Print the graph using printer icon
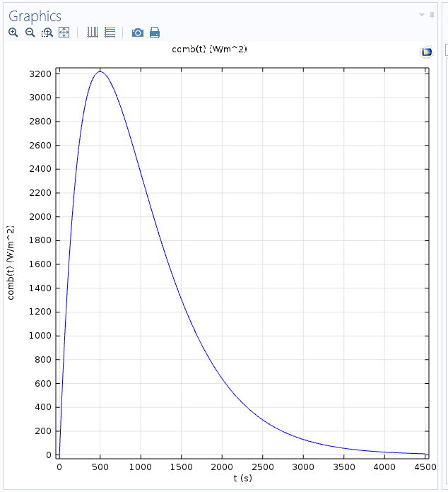The width and height of the screenshot is (448, 492). [155, 33]
